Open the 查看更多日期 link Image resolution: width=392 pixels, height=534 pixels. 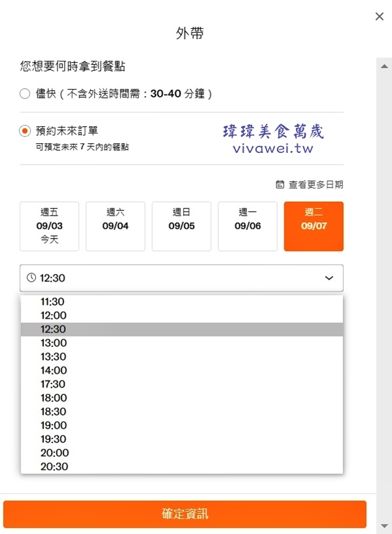coord(316,185)
